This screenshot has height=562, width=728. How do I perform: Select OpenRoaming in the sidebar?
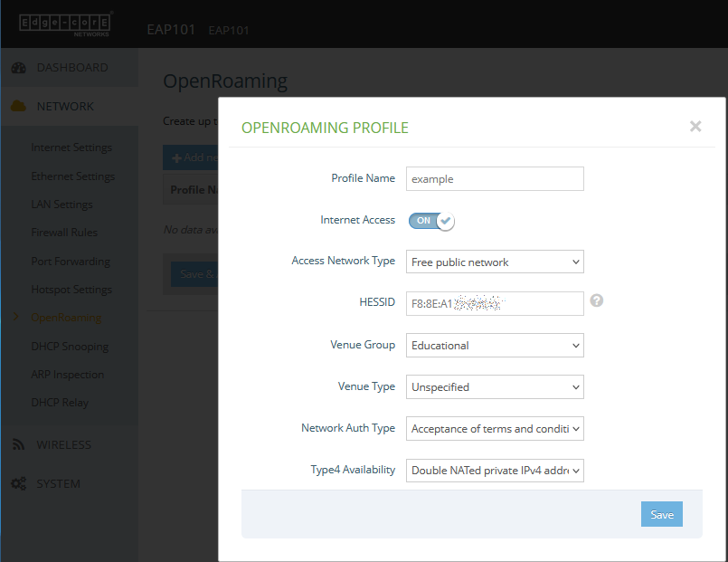[66, 318]
